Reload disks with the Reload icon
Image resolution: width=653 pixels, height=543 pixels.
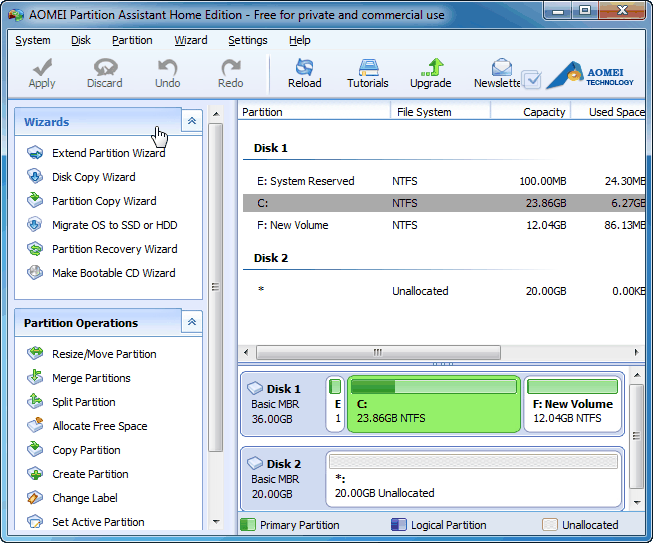(304, 67)
